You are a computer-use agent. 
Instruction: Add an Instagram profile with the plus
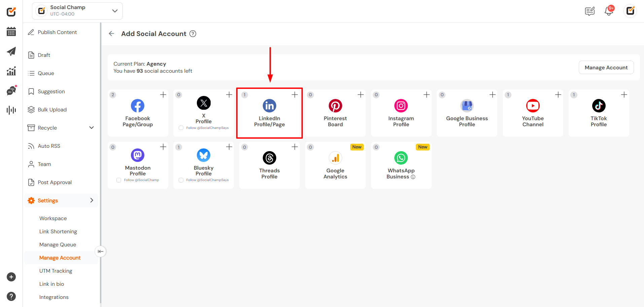tap(427, 95)
